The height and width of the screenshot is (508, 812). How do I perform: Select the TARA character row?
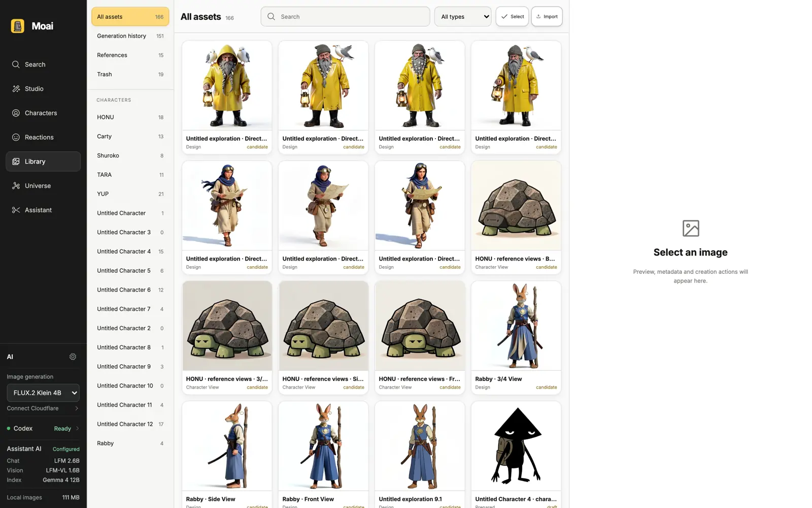coord(130,175)
